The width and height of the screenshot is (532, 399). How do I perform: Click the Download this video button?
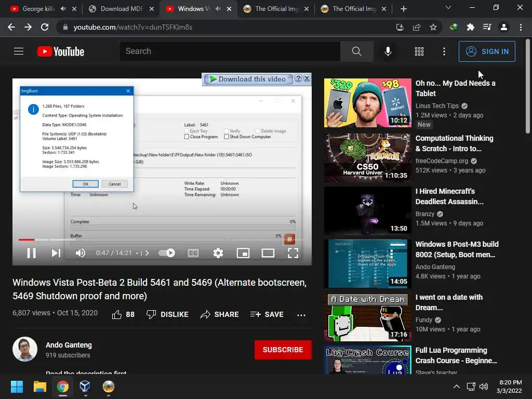coord(248,79)
